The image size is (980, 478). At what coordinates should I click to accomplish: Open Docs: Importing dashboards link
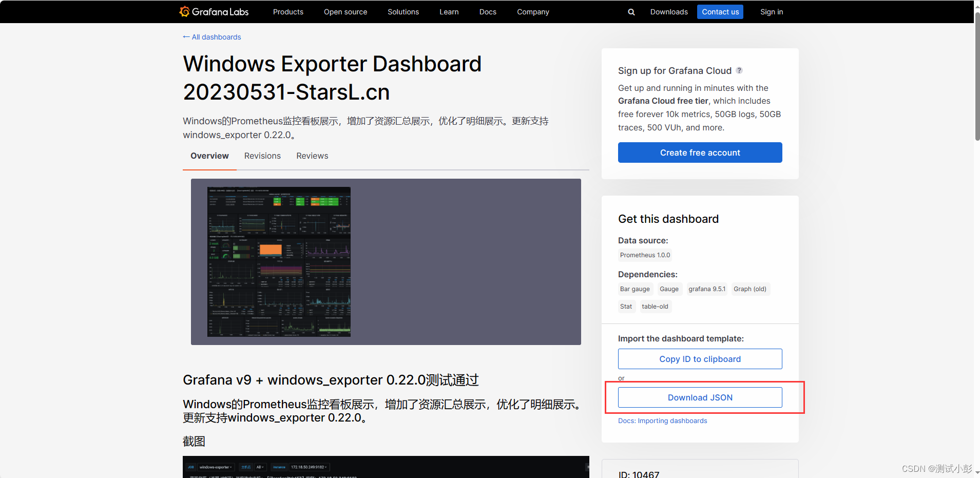click(x=662, y=420)
